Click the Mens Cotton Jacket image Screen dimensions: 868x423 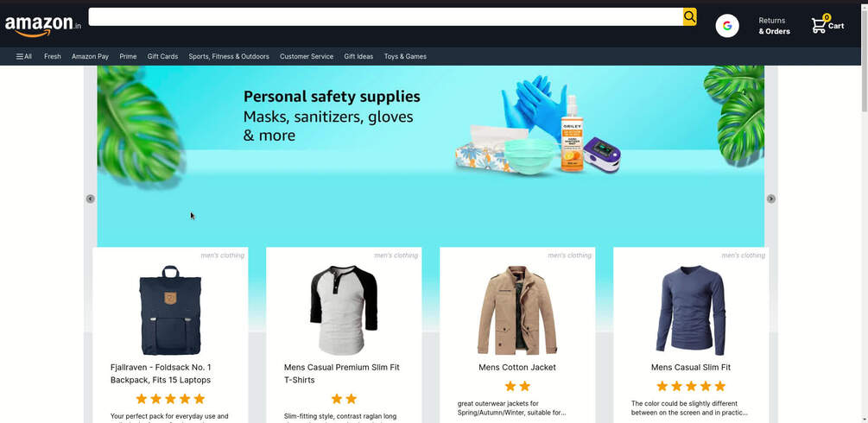point(517,310)
